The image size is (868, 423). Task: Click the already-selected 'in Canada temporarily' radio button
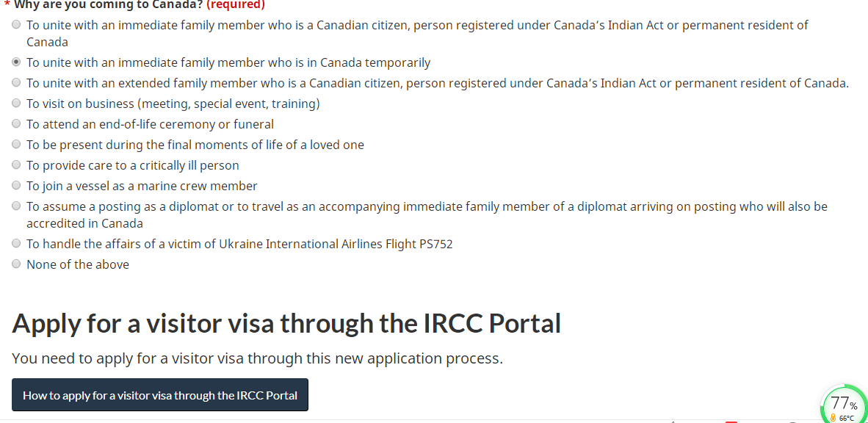15,62
